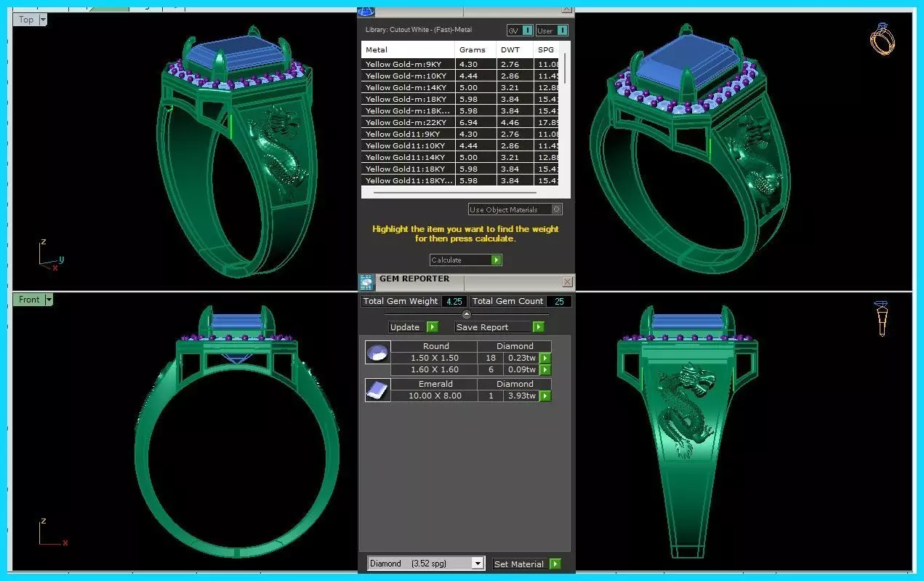Collapse Gem Reporter header with round arrow
This screenshot has width=924, height=581.
click(x=467, y=315)
